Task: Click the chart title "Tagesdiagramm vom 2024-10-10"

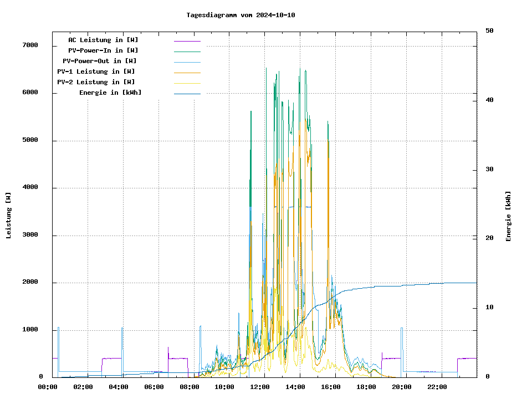Action: pos(241,15)
